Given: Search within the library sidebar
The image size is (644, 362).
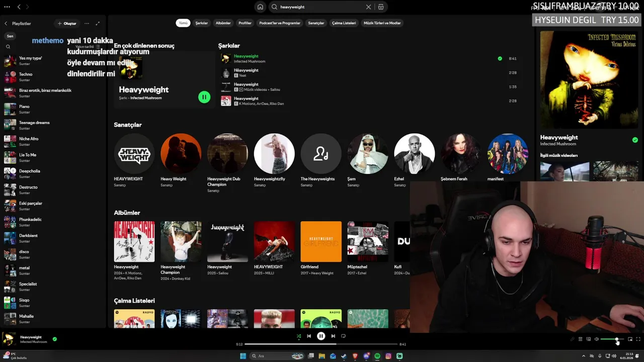Looking at the screenshot, I should click(x=8, y=47).
